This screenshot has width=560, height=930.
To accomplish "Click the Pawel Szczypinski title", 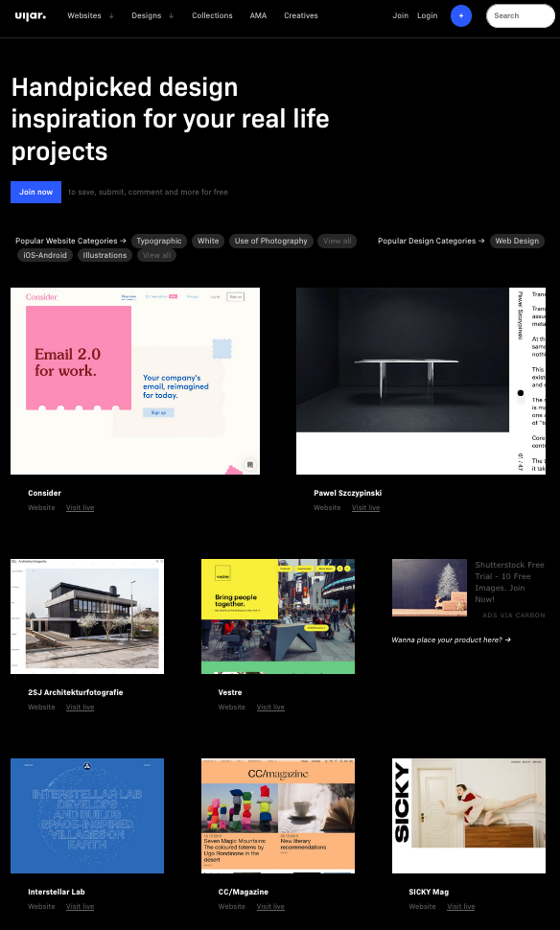I will pos(348,493).
